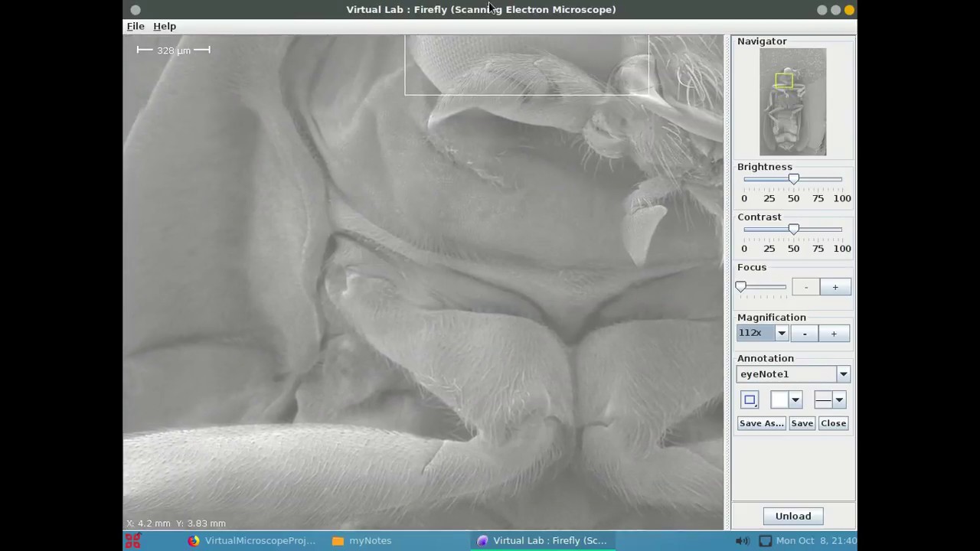Open the applications menu in the taskbar
The height and width of the screenshot is (551, 980).
pos(132,541)
